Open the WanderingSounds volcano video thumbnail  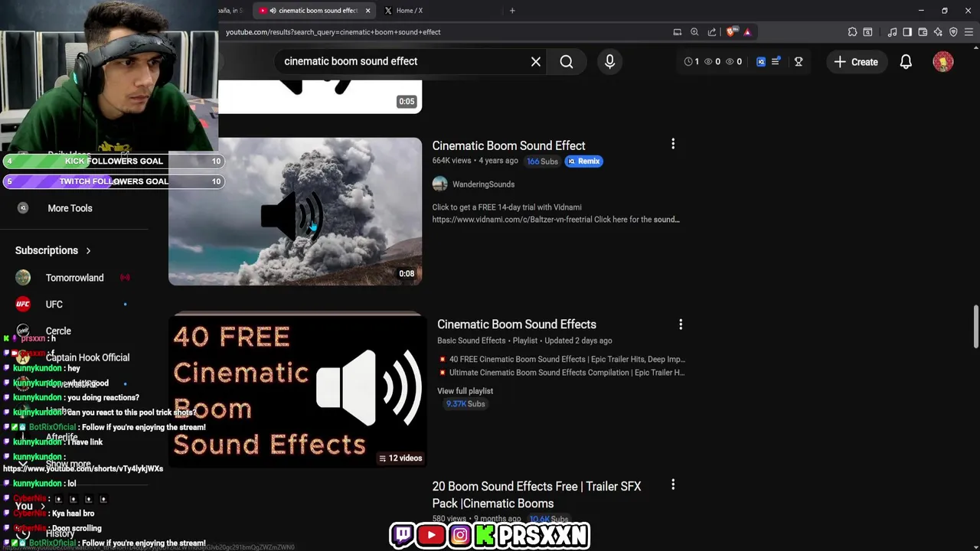click(295, 212)
